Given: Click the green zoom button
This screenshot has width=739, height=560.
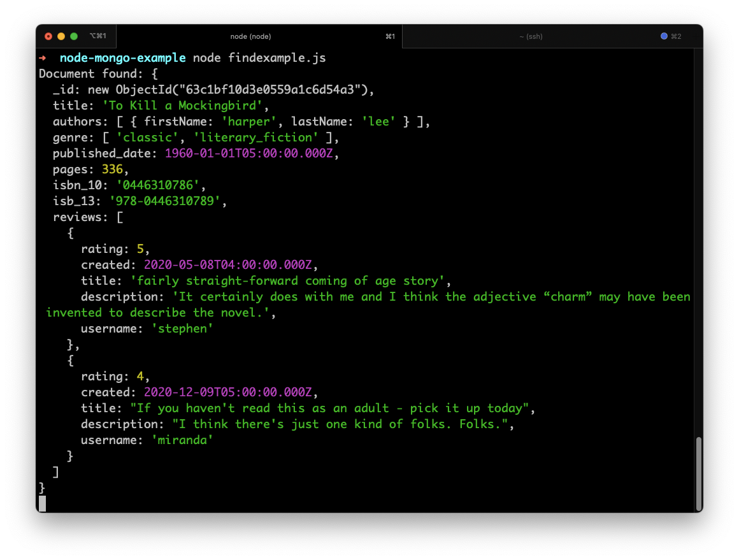Looking at the screenshot, I should tap(74, 36).
